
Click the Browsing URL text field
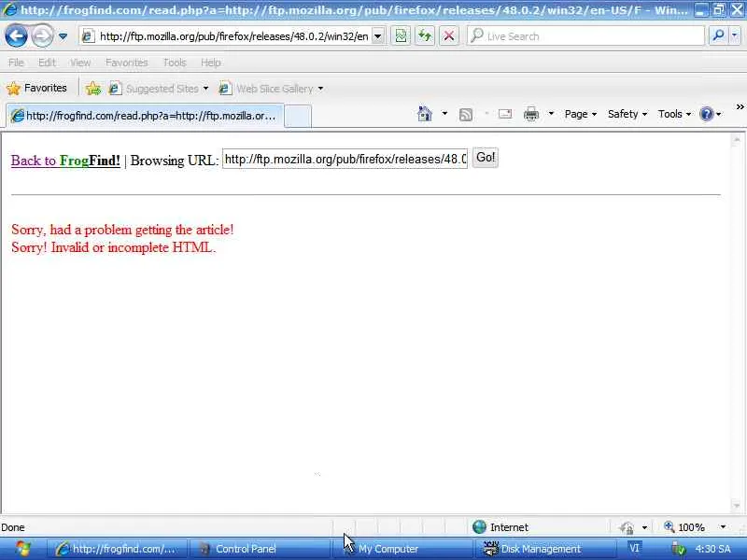click(x=345, y=159)
